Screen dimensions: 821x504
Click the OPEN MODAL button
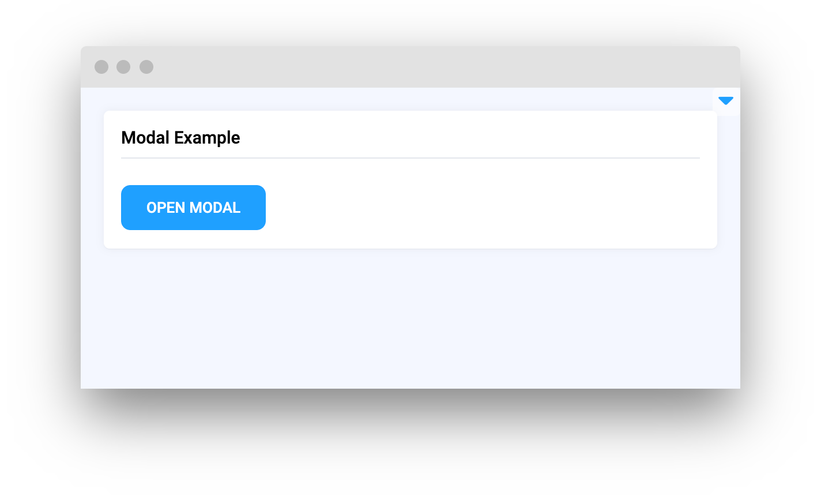point(193,208)
